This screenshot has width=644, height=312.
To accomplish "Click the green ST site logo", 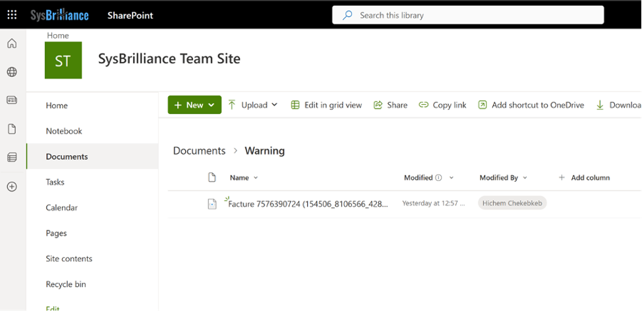I will pos(63,61).
